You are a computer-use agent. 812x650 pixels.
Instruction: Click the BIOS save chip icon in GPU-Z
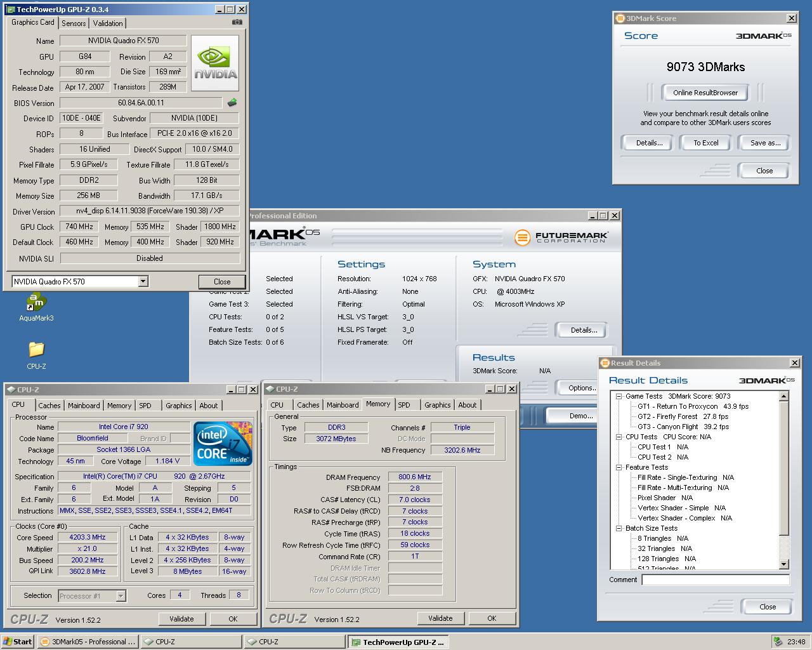(232, 102)
